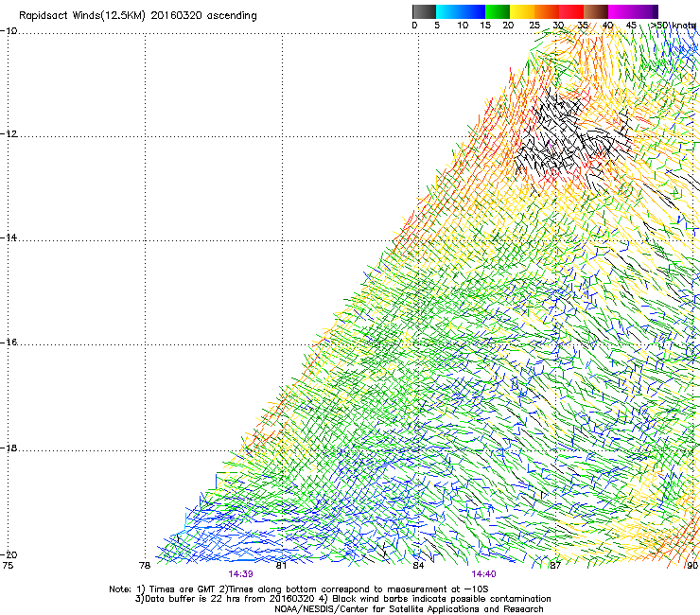Click the '10' label under the color bar
700x615 pixels.
point(463,26)
